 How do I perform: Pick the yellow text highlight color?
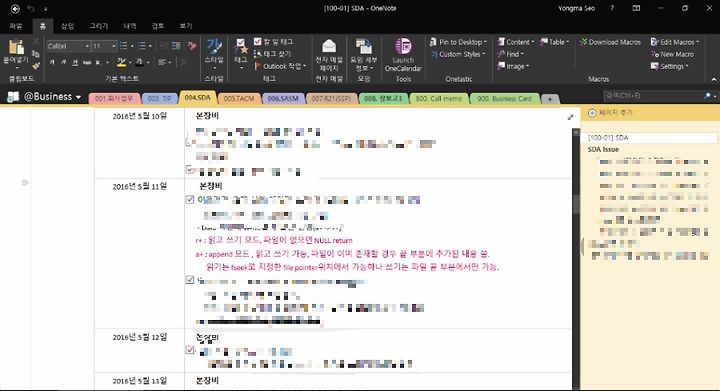coord(121,62)
